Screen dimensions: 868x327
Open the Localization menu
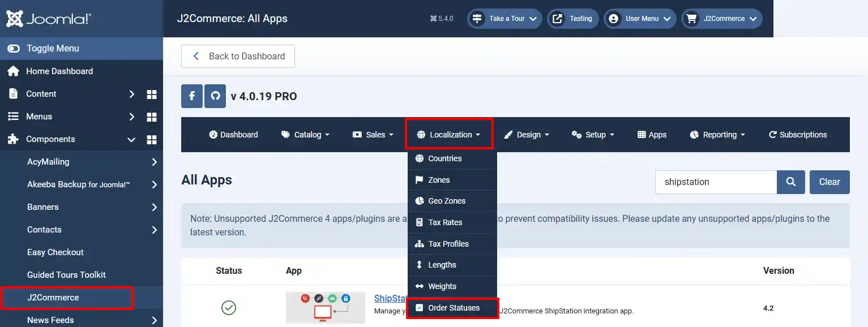[449, 135]
